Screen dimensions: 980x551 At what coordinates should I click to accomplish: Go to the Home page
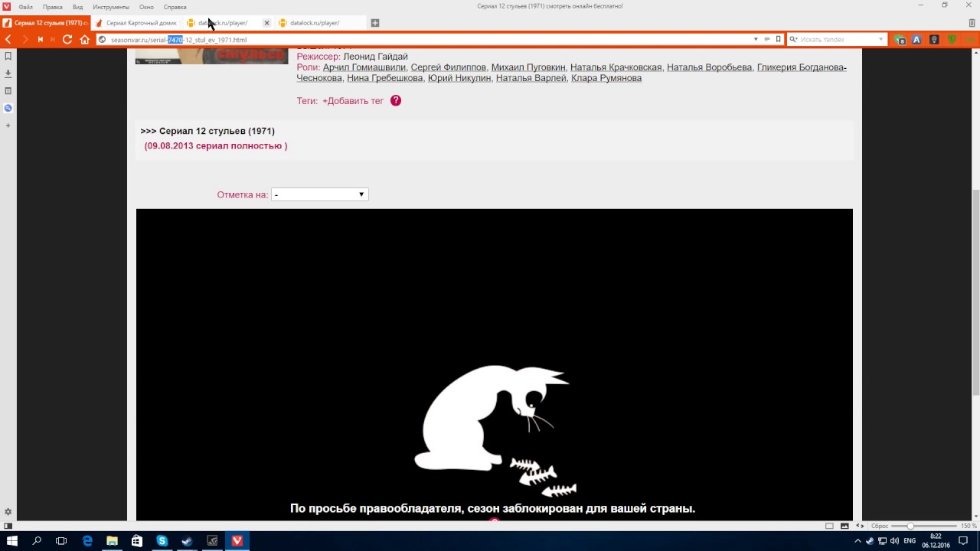click(84, 39)
